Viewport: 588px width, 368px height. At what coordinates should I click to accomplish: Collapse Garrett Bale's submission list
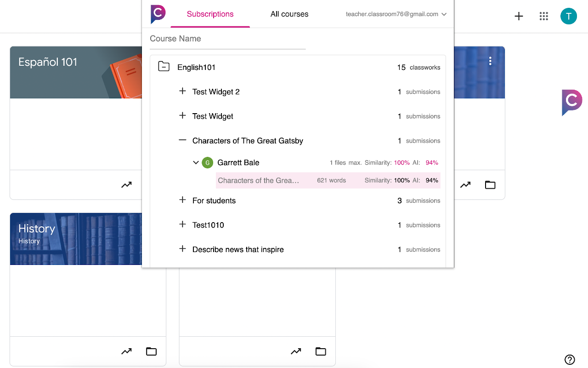(196, 162)
